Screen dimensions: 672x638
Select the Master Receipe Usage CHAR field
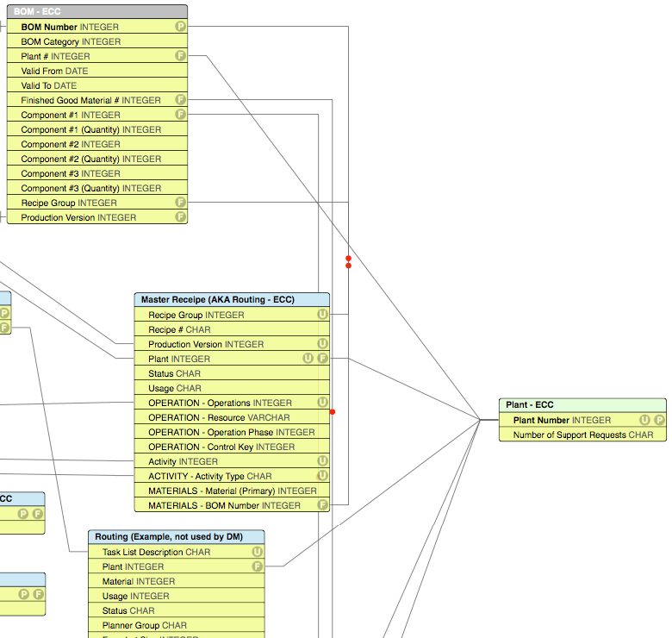[x=232, y=388]
